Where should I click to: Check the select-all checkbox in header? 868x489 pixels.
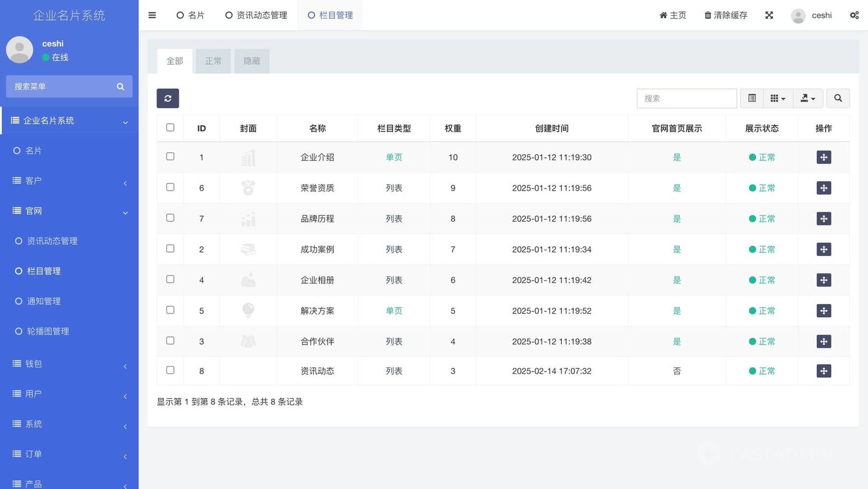point(170,128)
